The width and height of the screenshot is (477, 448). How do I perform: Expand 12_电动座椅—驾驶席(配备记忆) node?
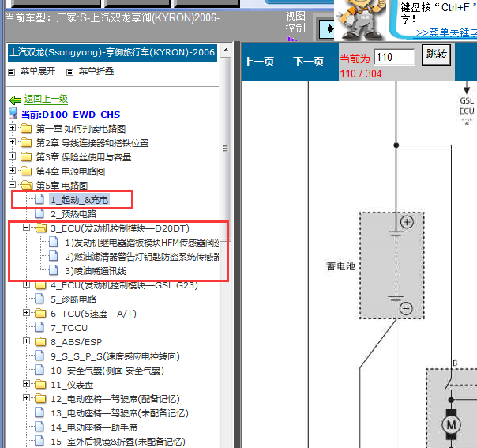pyautogui.click(x=27, y=397)
